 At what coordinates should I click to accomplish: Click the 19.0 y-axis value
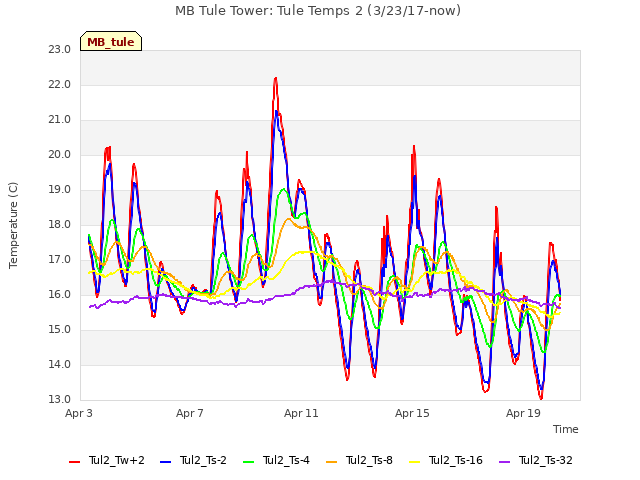60,190
